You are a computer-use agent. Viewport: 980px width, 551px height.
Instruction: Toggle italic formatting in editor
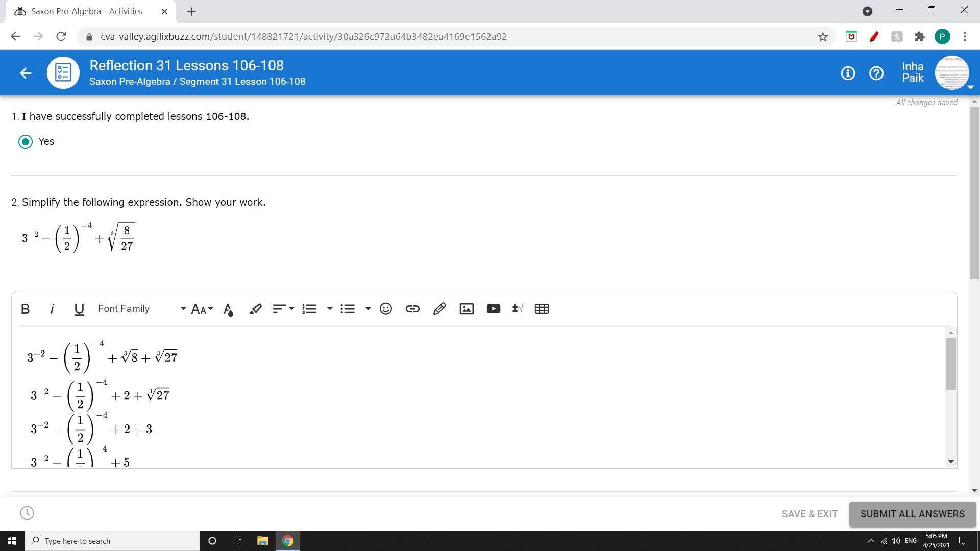tap(52, 309)
